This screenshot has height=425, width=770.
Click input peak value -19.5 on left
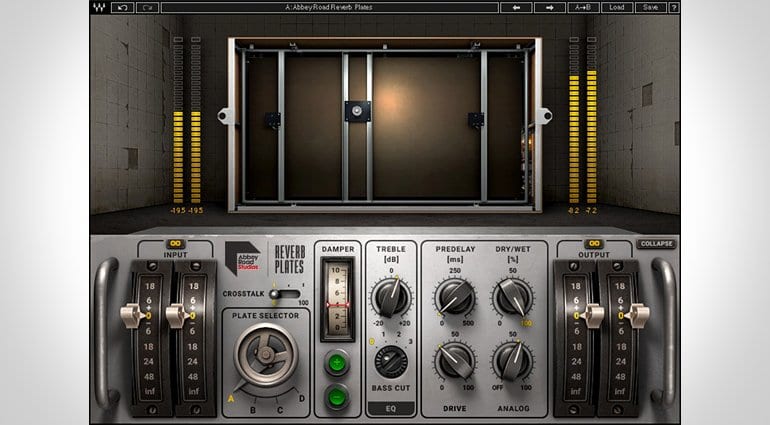[x=178, y=210]
